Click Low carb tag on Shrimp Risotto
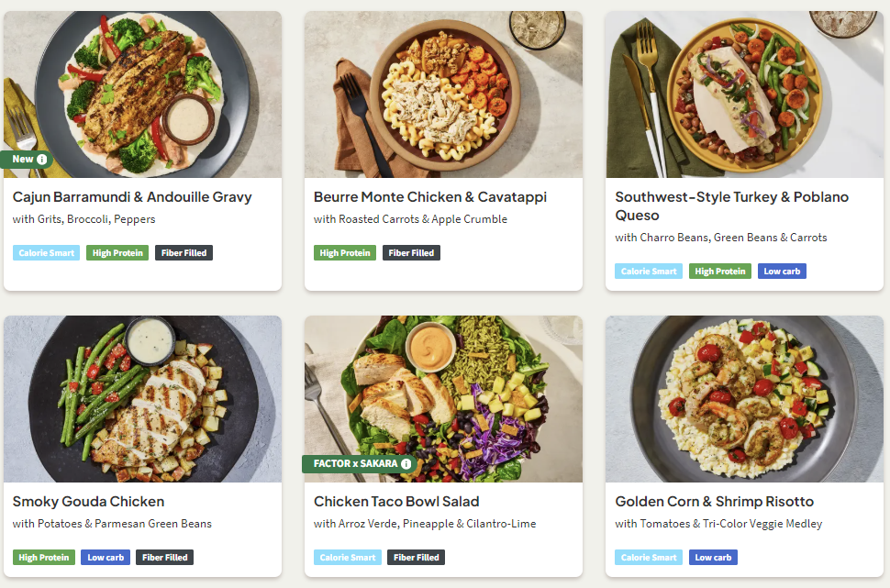The height and width of the screenshot is (588, 890). point(713,558)
